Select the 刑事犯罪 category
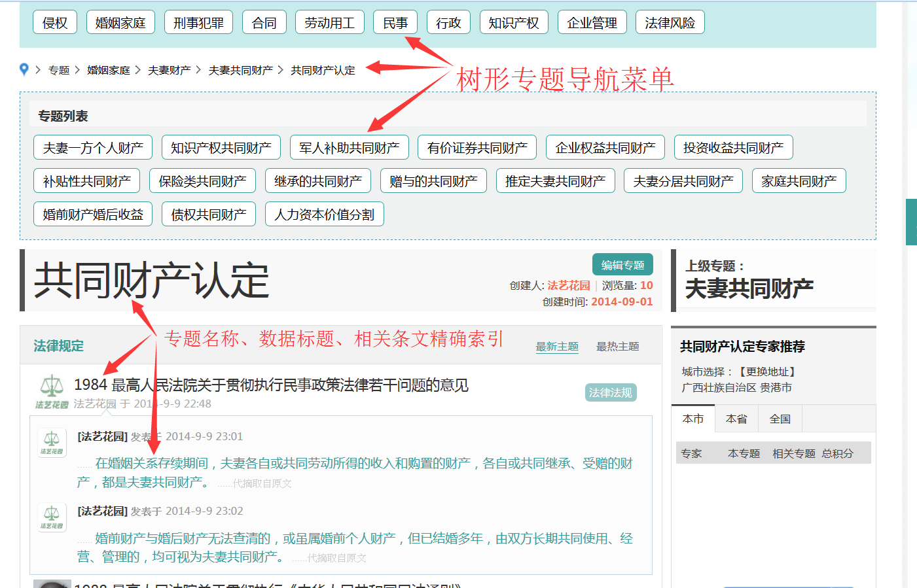The width and height of the screenshot is (917, 588). point(198,23)
